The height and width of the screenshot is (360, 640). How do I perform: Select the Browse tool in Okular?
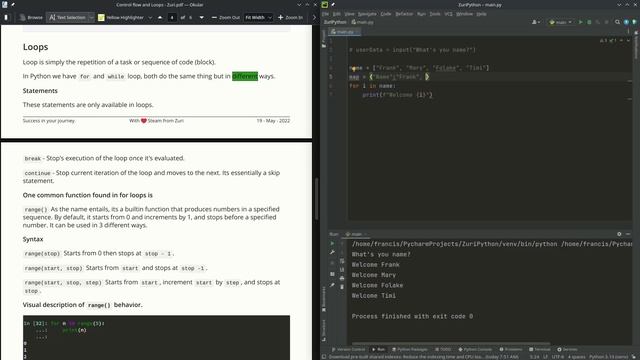31,18
